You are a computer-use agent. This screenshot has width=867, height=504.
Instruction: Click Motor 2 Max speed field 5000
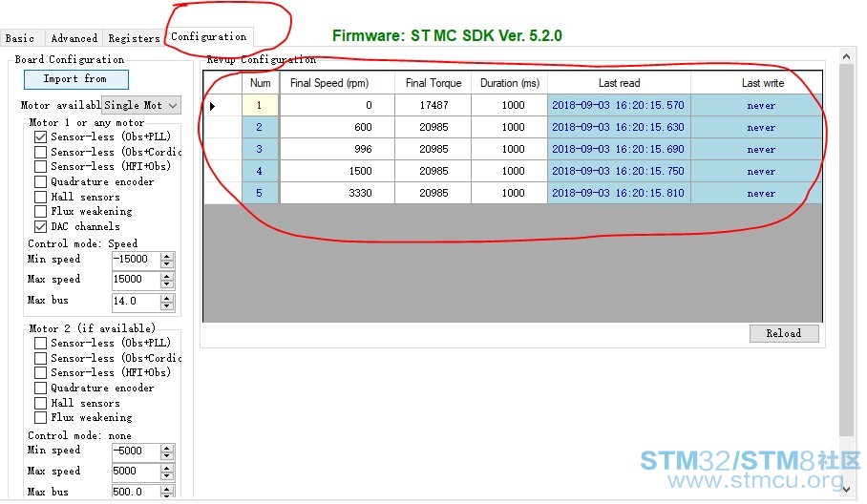pyautogui.click(x=136, y=472)
